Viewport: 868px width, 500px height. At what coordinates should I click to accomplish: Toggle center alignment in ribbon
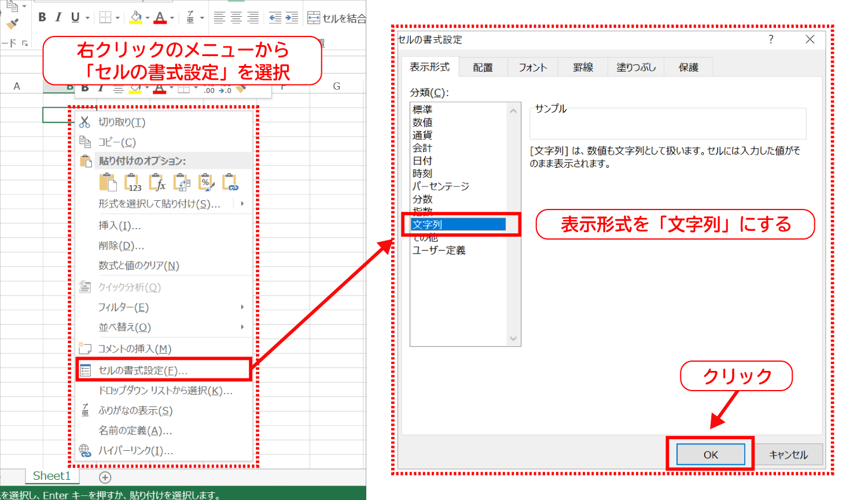[x=236, y=18]
